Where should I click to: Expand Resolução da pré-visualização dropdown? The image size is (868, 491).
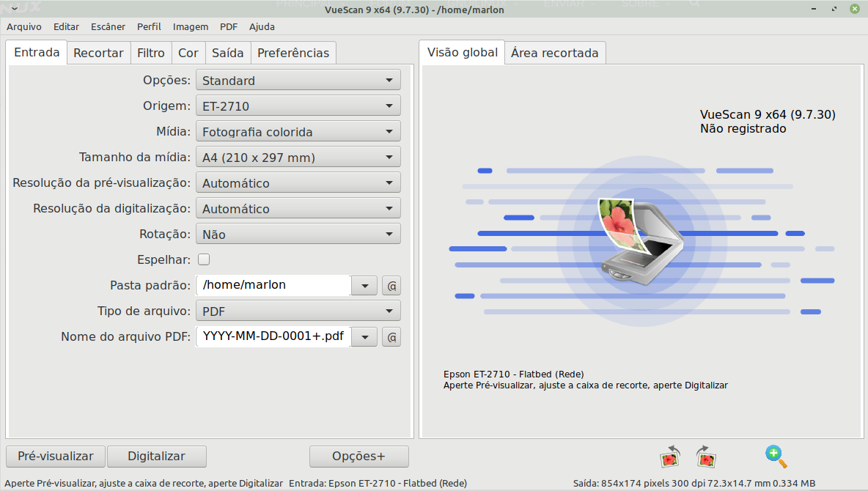298,182
